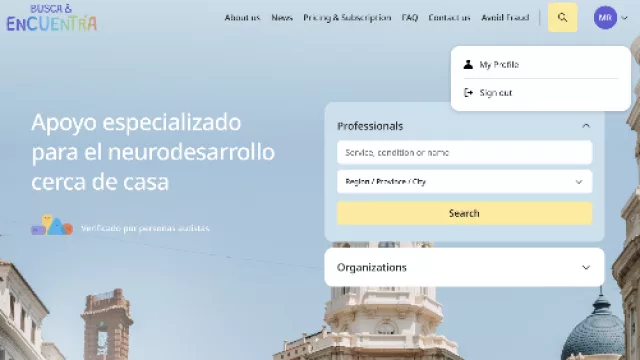Click the colorful characters verification icon

[x=52, y=225]
